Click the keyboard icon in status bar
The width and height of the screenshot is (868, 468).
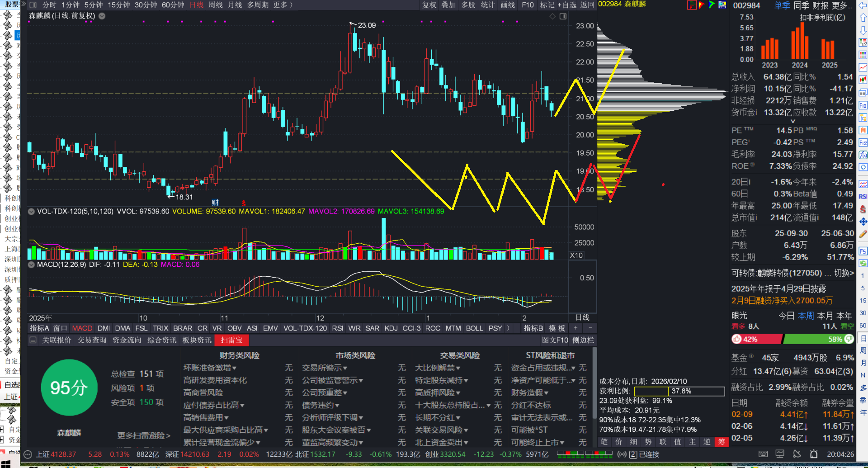[x=763, y=454]
